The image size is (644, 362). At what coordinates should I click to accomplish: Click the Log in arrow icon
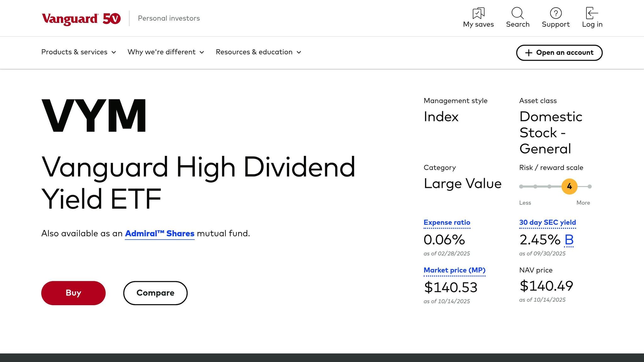592,13
